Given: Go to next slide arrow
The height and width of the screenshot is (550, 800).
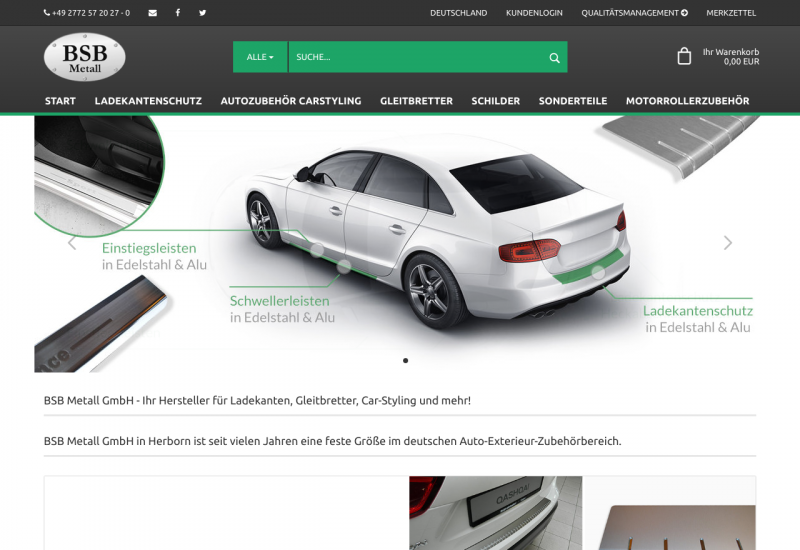Looking at the screenshot, I should 727,243.
